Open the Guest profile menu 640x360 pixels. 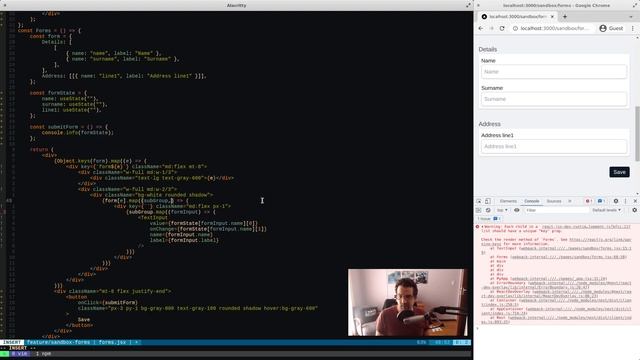pos(611,28)
